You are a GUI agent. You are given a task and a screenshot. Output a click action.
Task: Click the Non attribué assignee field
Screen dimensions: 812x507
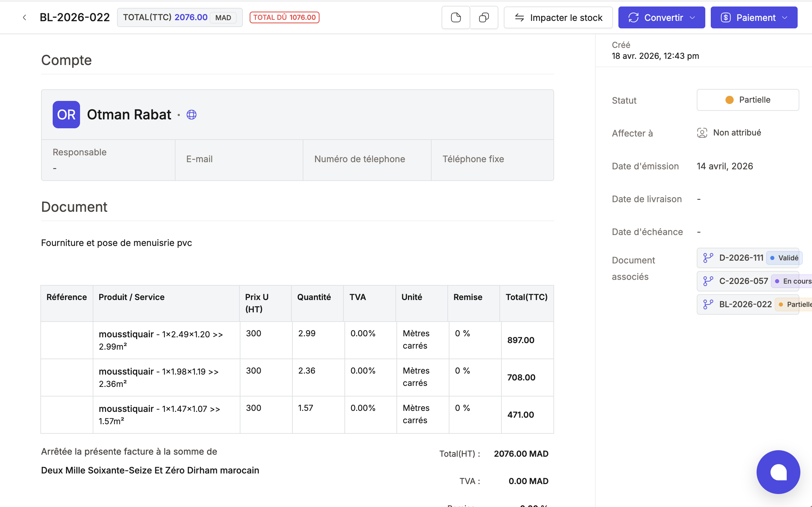point(737,133)
